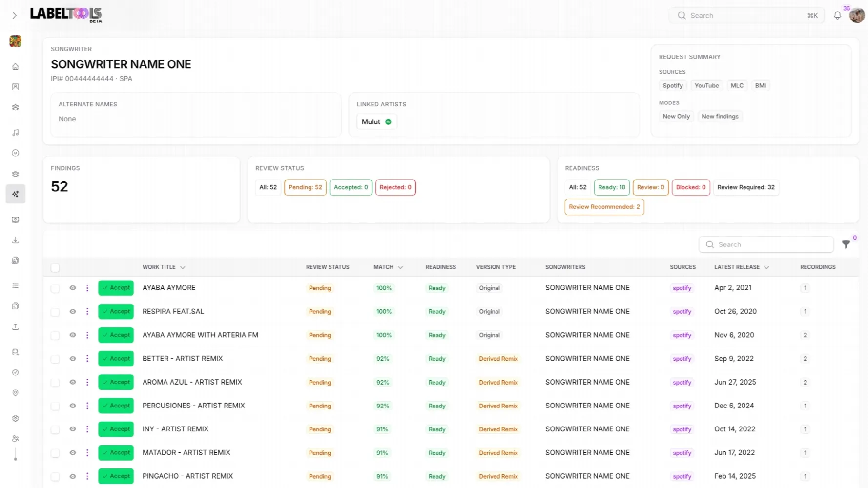Viewport: 868px width, 488px height.
Task: Open the PERCUSIONES - ARTIST REMIX work title
Action: coord(194,406)
